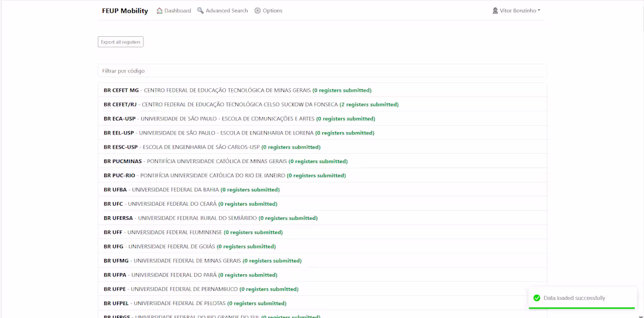Open the BR UFERSA row
Image resolution: width=644 pixels, height=318 pixels.
(323, 218)
